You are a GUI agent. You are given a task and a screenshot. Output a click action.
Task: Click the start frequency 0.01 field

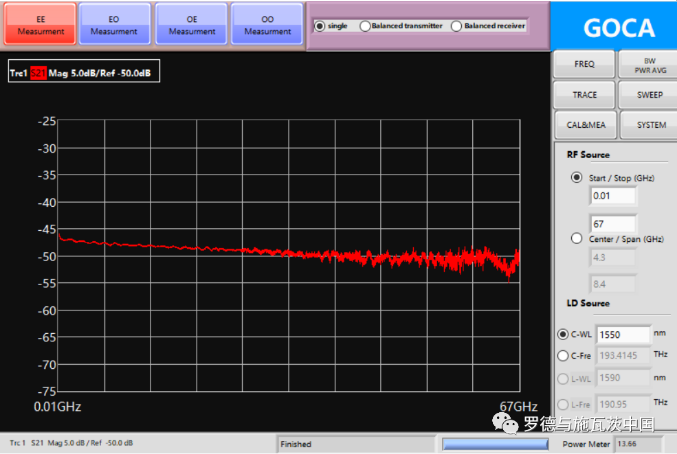pyautogui.click(x=615, y=196)
